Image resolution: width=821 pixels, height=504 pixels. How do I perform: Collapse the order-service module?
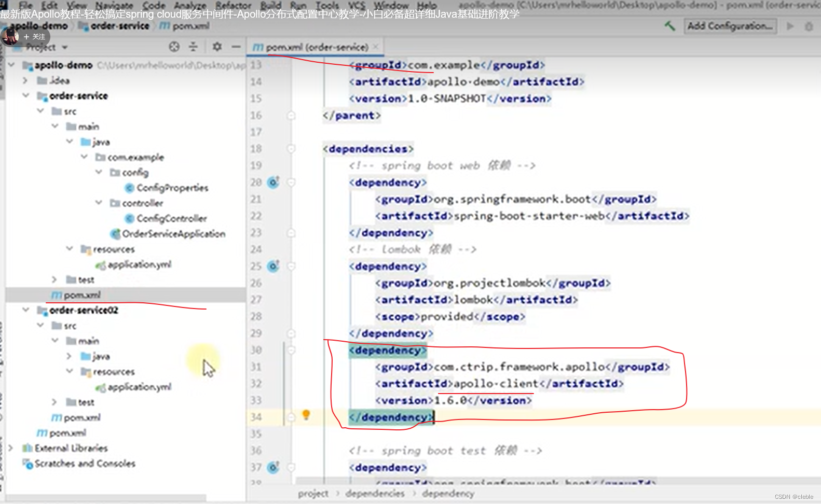click(25, 96)
